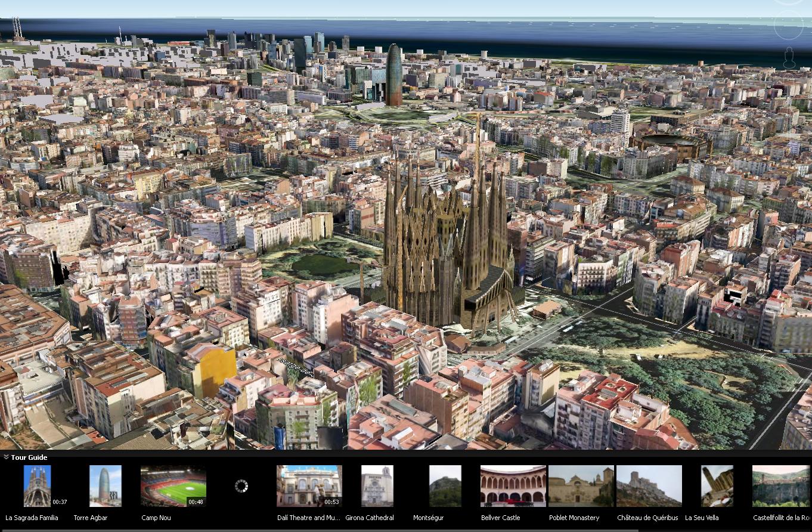Click the Street View pegman icon
The image size is (812, 532).
click(790, 57)
